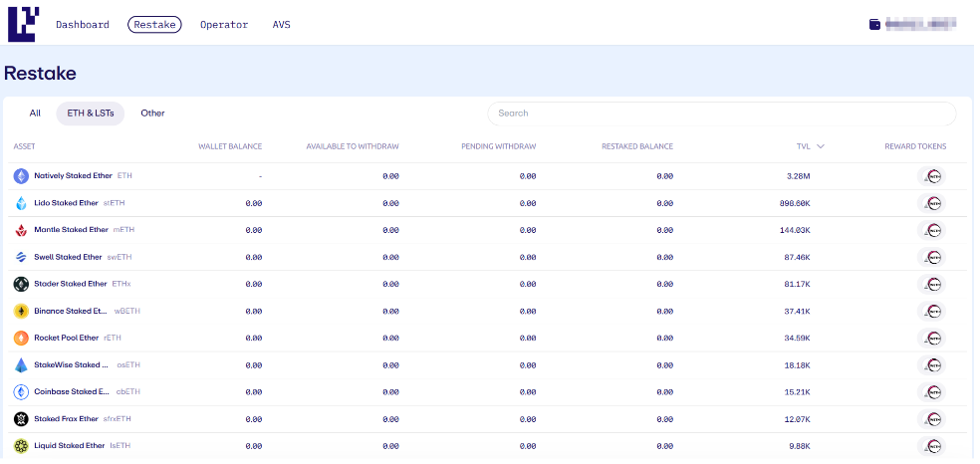This screenshot has width=980, height=464.
Task: Click the 81.17K TVL value
Action: click(797, 284)
